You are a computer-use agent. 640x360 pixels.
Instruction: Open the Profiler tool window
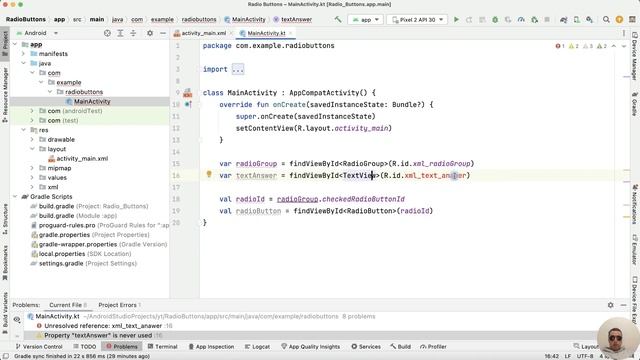(433, 347)
